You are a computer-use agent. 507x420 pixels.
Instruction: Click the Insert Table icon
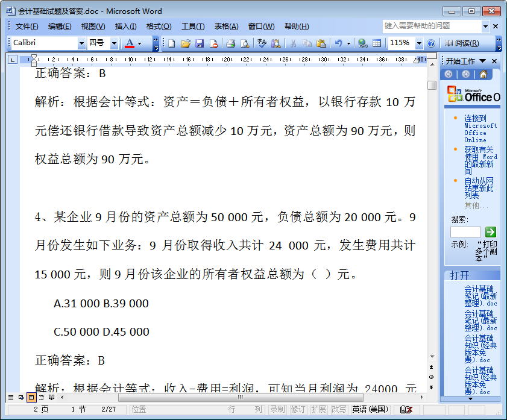(377, 43)
